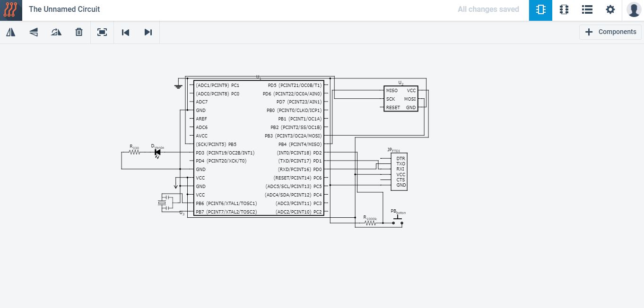Click the Tinkercad Circuits logo icon
The height and width of the screenshot is (308, 644).
(11, 10)
